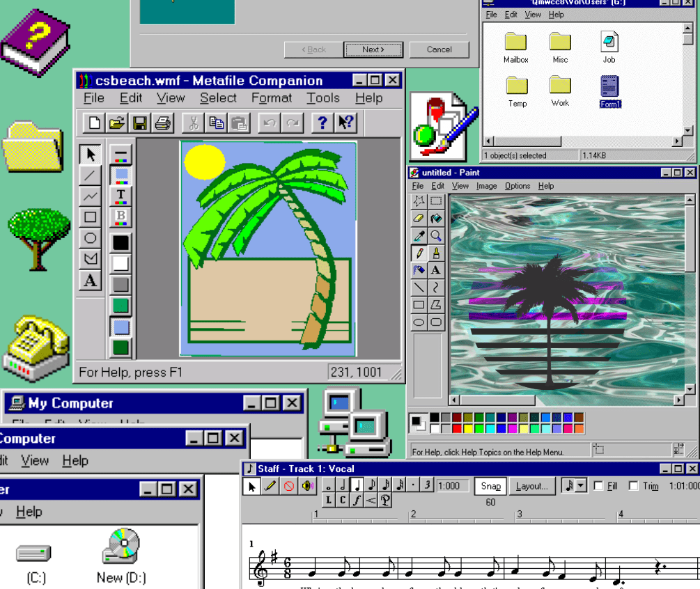Screen dimensions: 700x589
Task: Click the Next button in the wizard dialog
Action: pyautogui.click(x=374, y=49)
